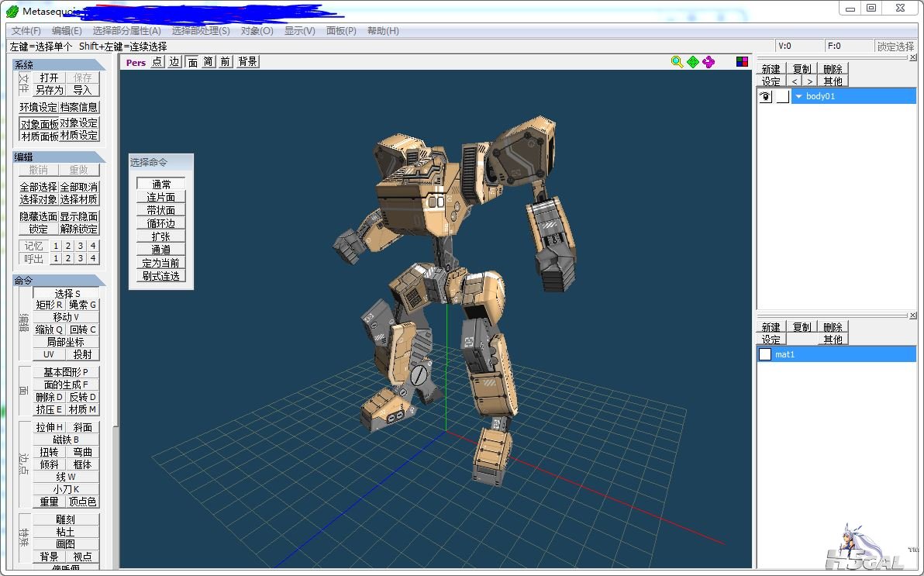Open the 面板(P) menu
The height and width of the screenshot is (576, 924).
point(341,31)
